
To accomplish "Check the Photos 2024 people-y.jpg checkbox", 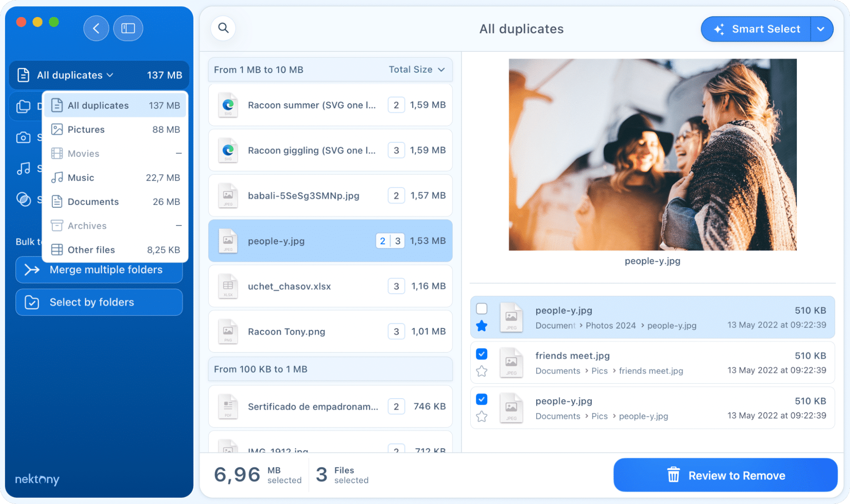I will [x=481, y=309].
